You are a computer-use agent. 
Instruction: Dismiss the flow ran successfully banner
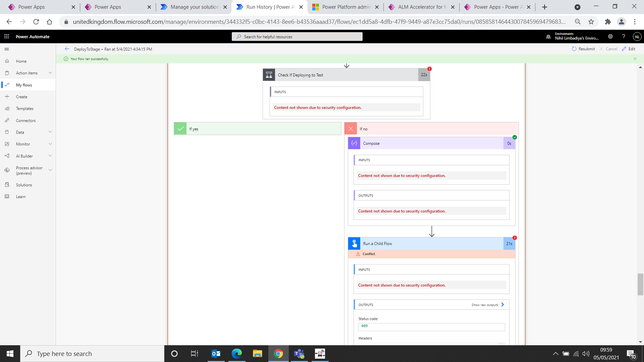coord(635,59)
